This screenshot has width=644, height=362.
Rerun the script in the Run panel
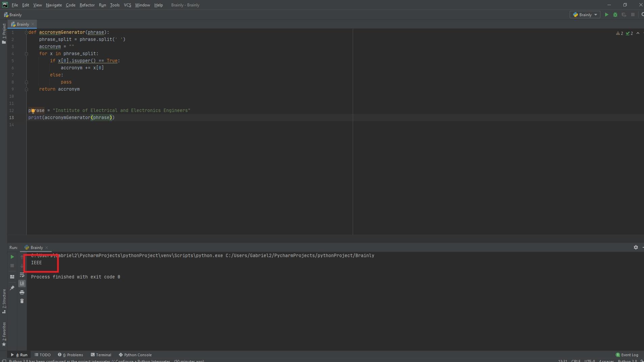[12, 257]
